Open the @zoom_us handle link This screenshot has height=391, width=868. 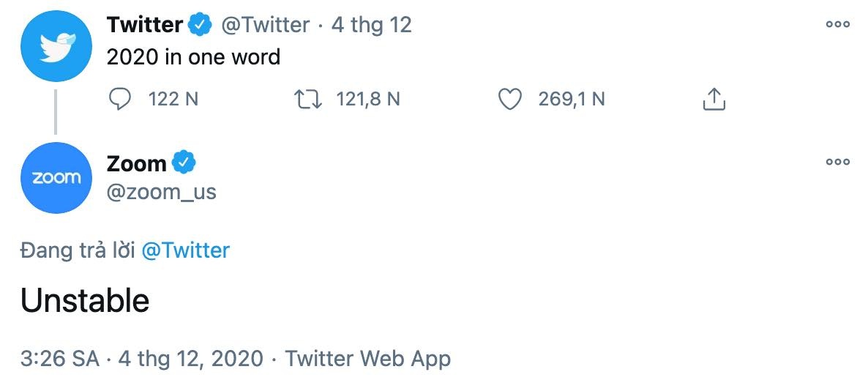(161, 191)
